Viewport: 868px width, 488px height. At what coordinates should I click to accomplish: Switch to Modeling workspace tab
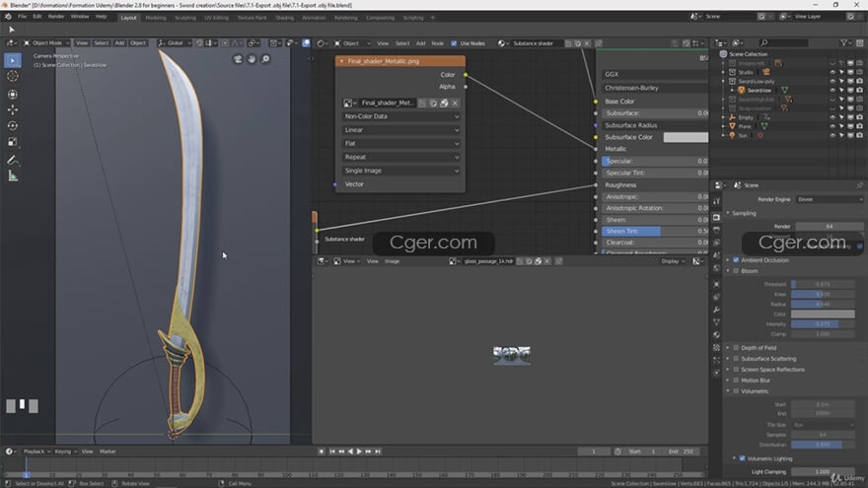[x=156, y=18]
